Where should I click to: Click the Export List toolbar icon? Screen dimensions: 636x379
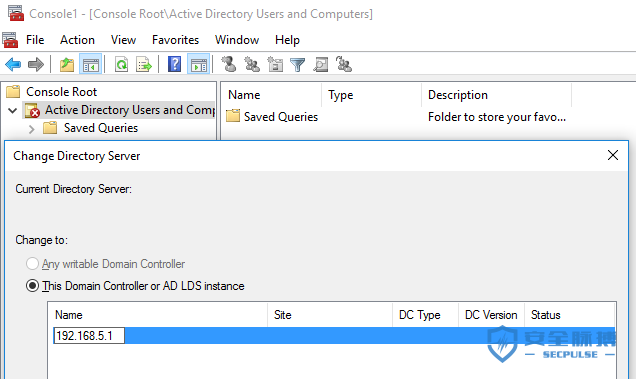pos(144,65)
